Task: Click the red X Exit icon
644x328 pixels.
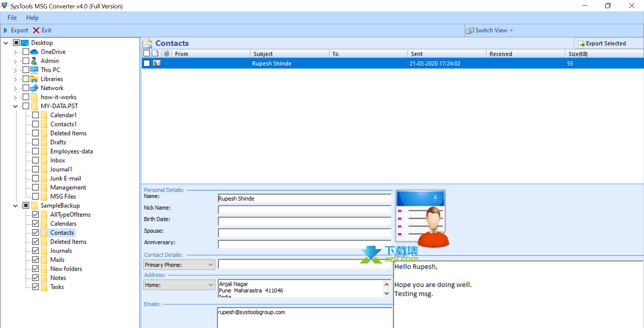Action: [x=36, y=30]
